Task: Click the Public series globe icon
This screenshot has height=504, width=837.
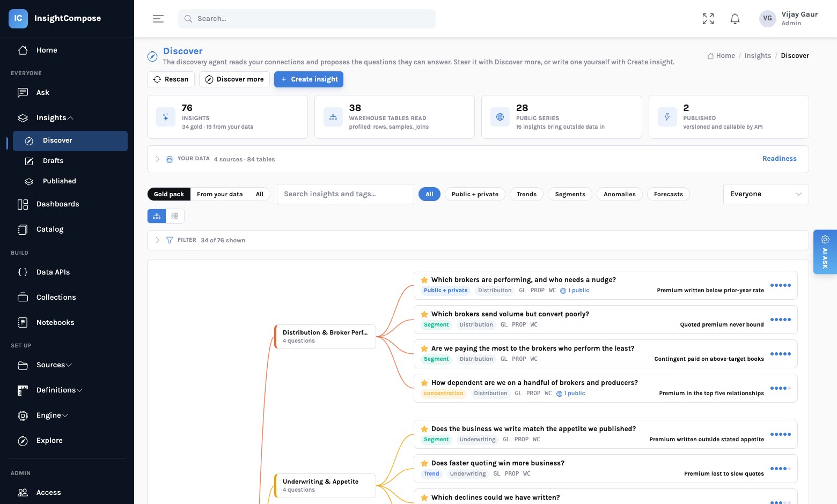Action: 500,117
